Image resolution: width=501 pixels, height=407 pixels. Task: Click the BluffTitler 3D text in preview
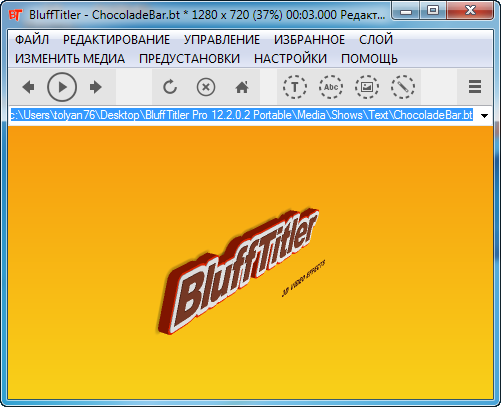point(237,271)
